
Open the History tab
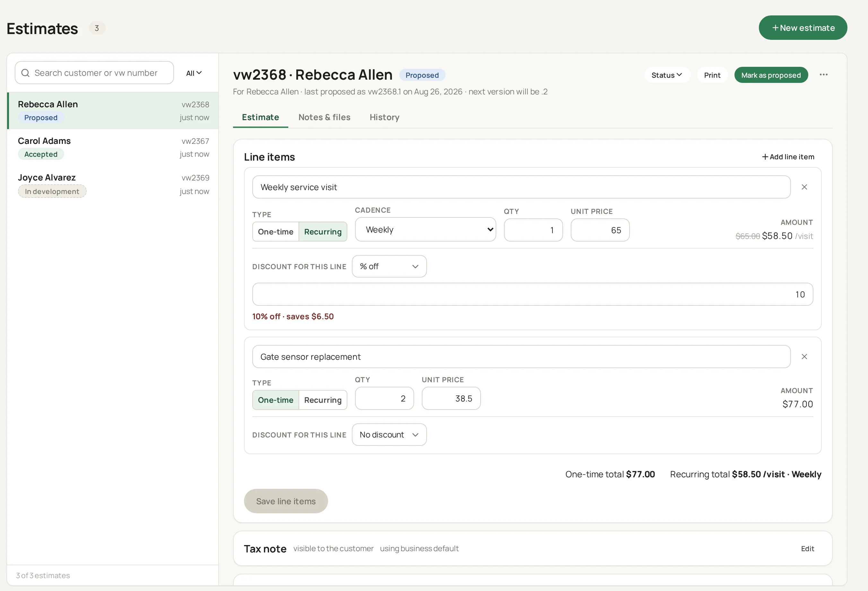[x=384, y=117]
